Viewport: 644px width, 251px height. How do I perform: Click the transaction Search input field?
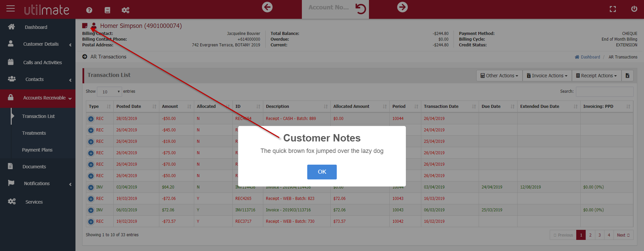click(604, 91)
